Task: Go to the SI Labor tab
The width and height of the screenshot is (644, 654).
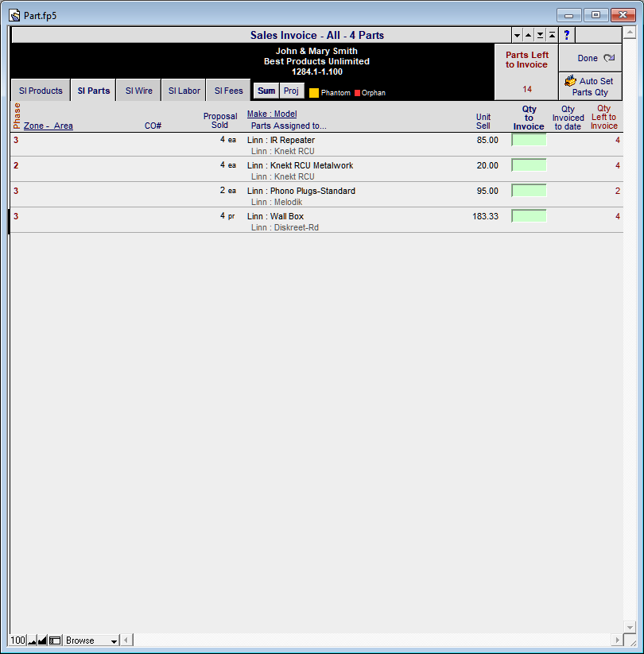Action: point(184,91)
